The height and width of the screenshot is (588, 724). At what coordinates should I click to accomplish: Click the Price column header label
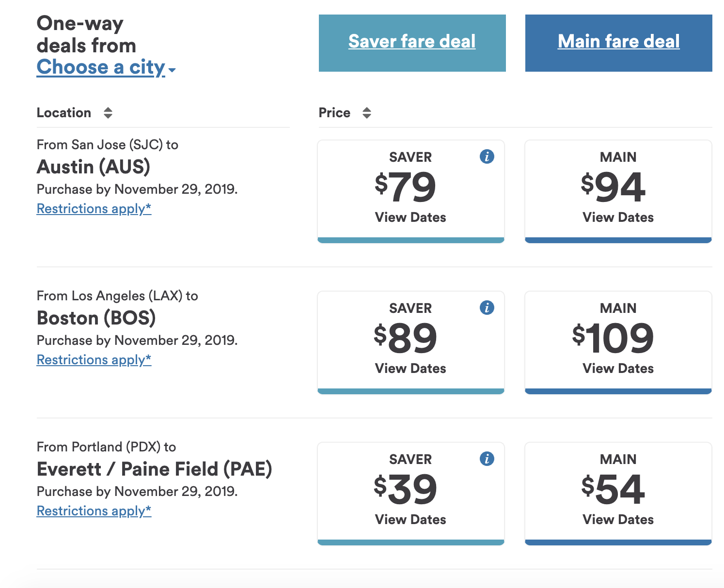click(334, 113)
